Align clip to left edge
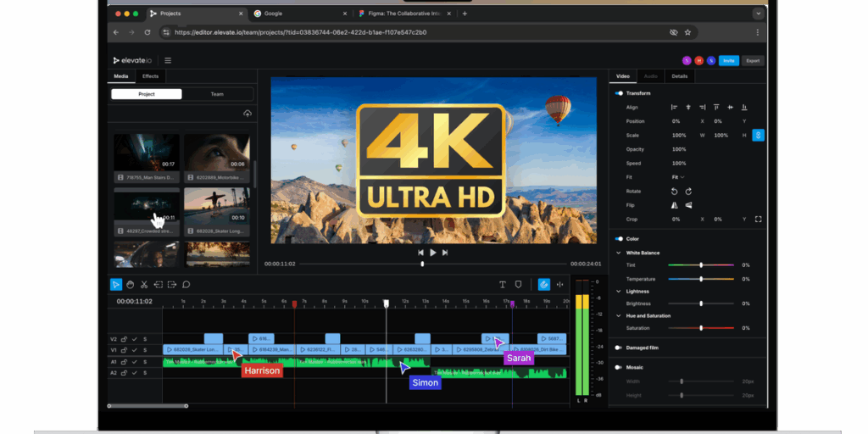The image size is (868, 434). (x=674, y=108)
